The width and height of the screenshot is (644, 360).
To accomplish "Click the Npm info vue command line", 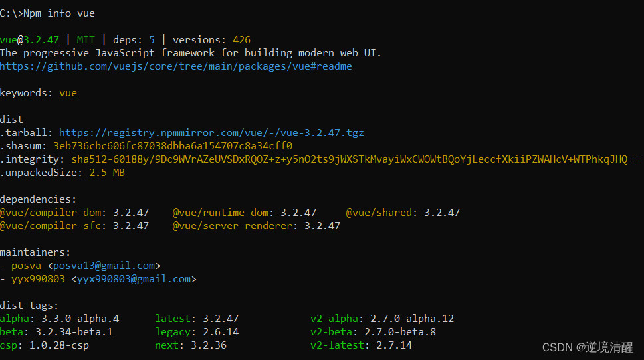I will coord(47,13).
